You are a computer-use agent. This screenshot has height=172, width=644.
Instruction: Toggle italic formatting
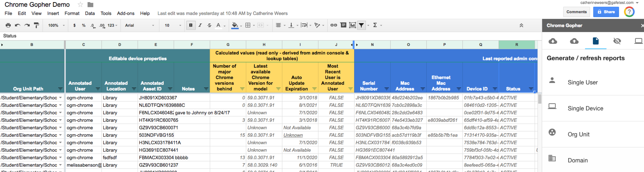(200, 25)
